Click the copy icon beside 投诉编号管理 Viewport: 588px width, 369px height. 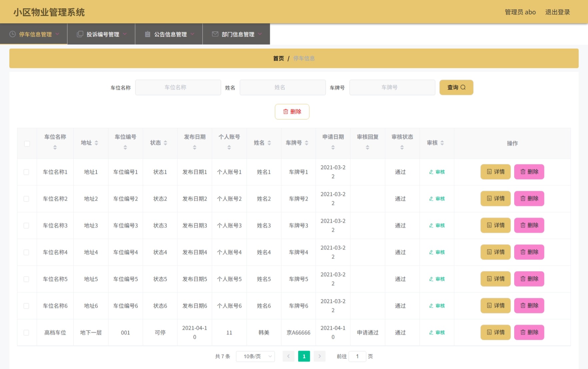click(80, 34)
